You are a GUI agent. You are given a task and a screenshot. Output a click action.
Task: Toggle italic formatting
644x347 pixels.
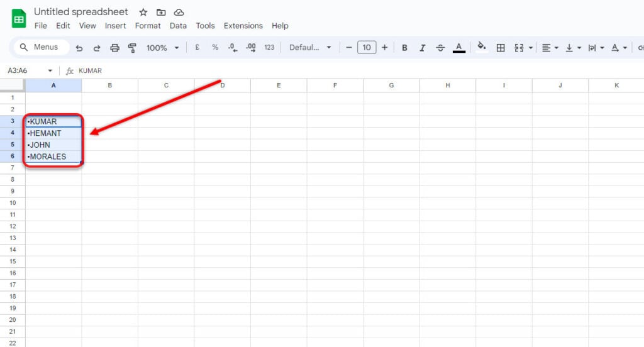[x=422, y=48]
